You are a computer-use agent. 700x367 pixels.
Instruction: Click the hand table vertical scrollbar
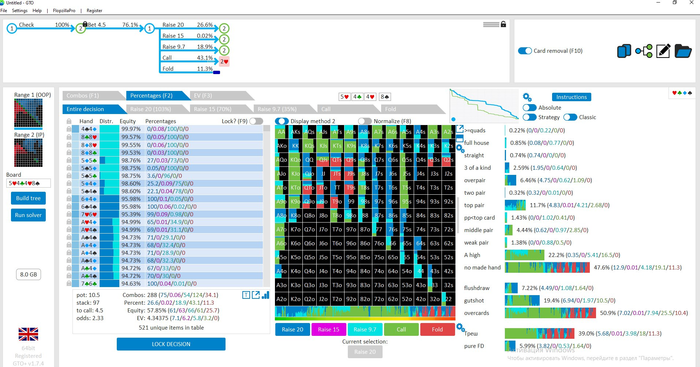(267, 206)
